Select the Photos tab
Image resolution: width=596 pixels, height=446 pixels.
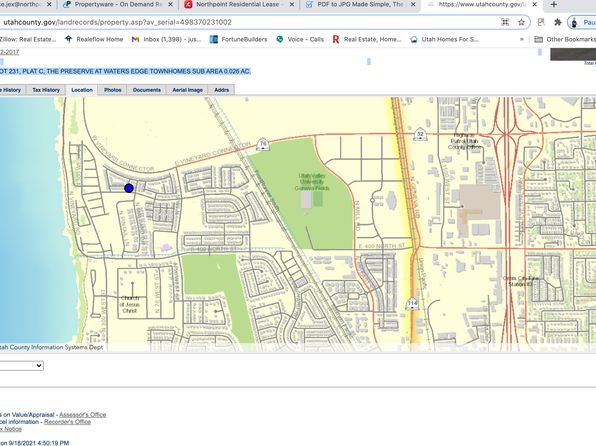pyautogui.click(x=113, y=90)
